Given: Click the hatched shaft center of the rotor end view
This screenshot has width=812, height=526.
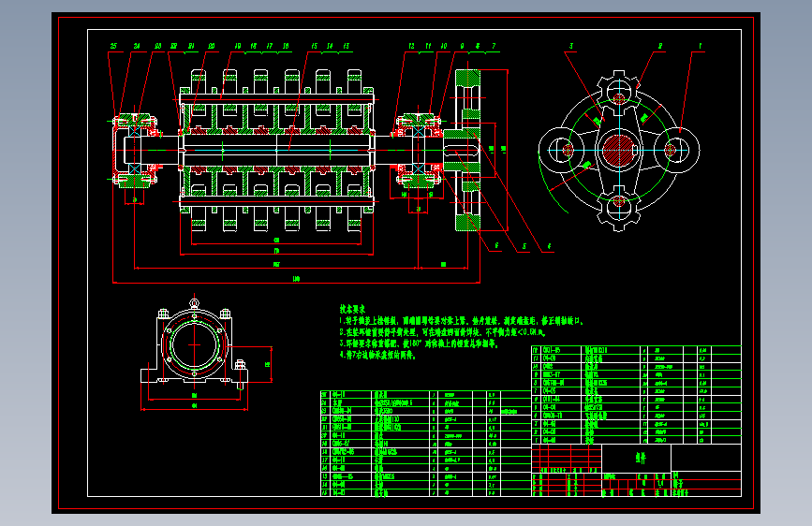Looking at the screenshot, I should [x=619, y=151].
